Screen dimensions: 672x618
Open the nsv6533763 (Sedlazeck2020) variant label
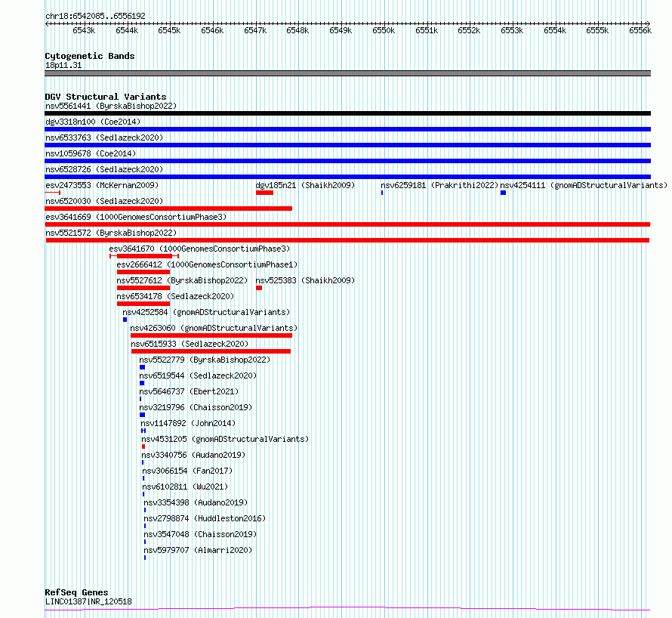[x=104, y=138]
